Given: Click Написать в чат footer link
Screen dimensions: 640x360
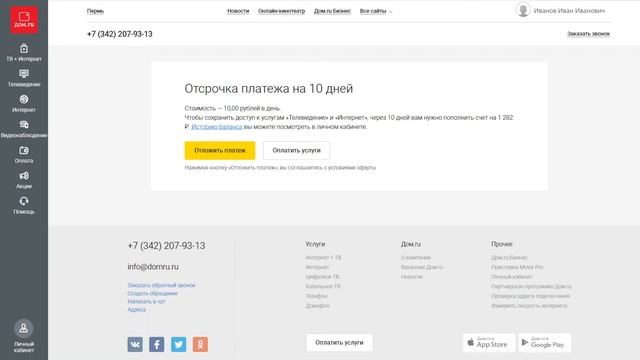Looking at the screenshot, I should pos(146,302).
